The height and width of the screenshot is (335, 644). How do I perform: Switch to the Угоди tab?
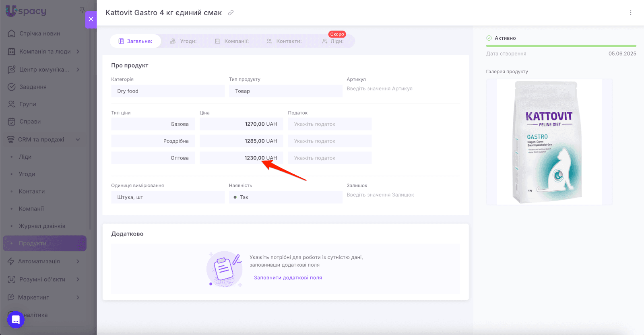(184, 41)
